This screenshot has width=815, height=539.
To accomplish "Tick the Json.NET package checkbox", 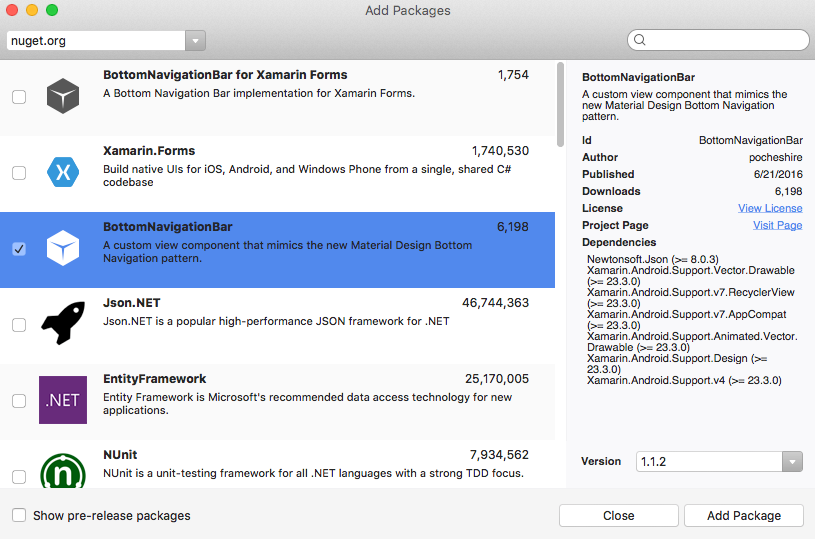I will [19, 325].
